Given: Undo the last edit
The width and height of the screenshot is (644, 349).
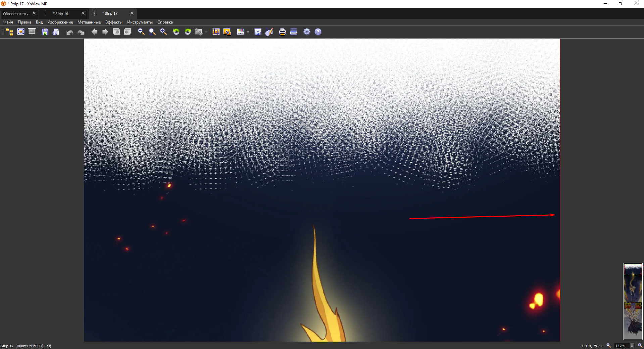Looking at the screenshot, I should 70,32.
